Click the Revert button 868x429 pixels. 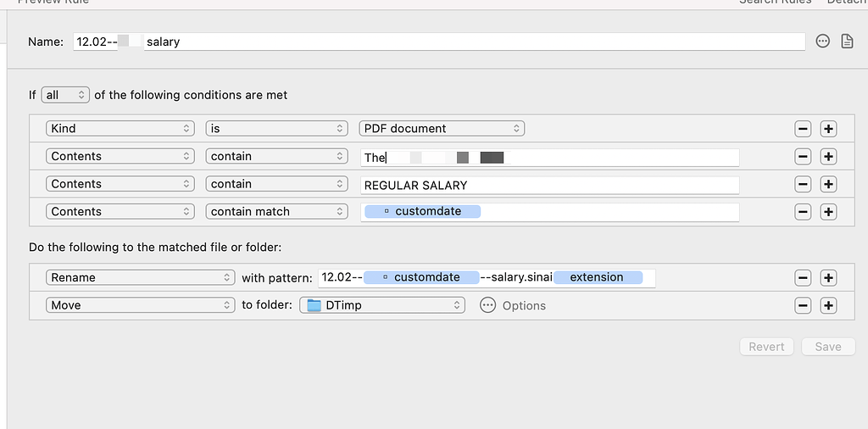(766, 347)
